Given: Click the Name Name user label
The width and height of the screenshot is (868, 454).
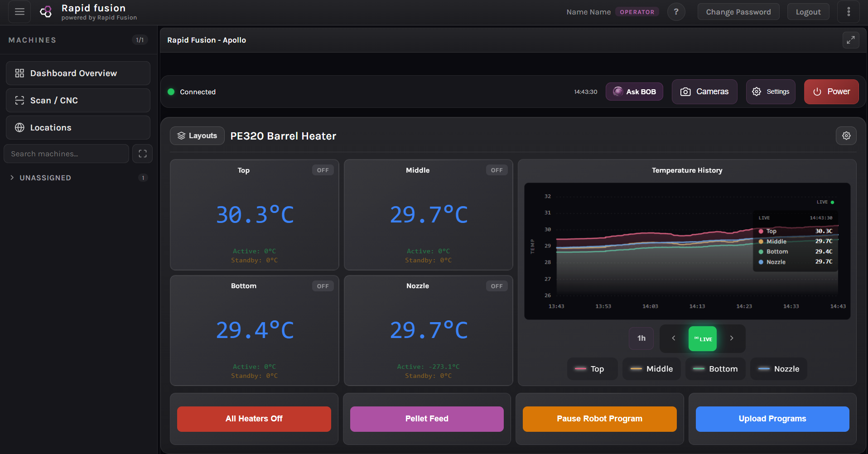Looking at the screenshot, I should (x=588, y=12).
